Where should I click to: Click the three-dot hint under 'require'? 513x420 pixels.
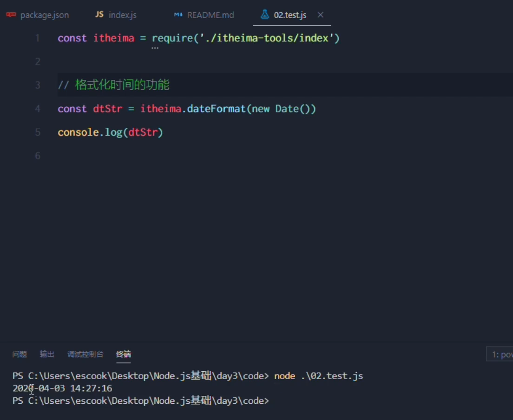[155, 48]
